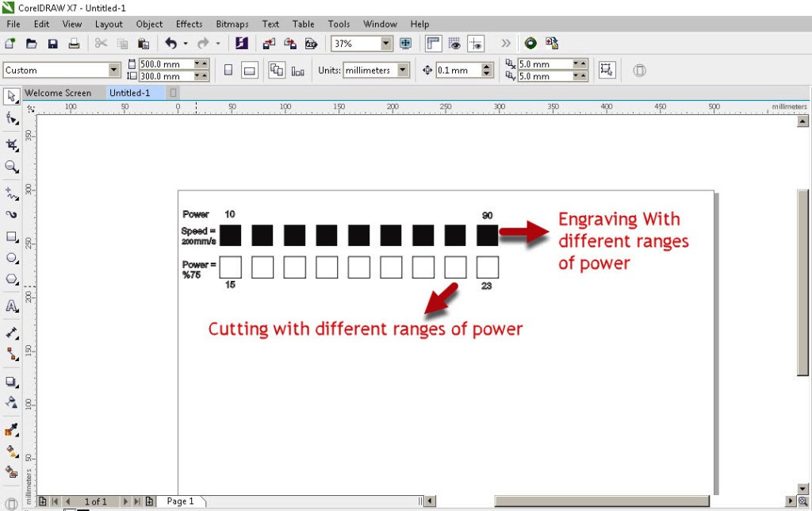
Task: Cut selection with scissors icon
Action: [x=101, y=44]
